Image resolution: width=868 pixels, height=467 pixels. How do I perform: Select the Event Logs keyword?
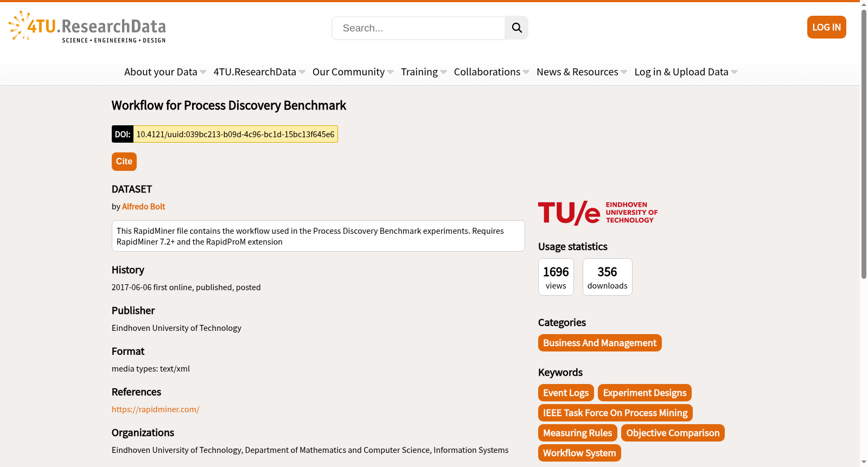tap(566, 393)
